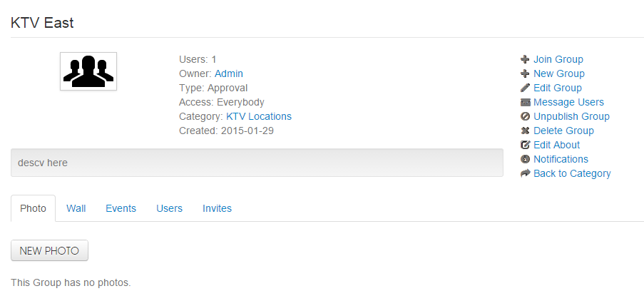
Task: Switch to the Wall tab
Action: 76,208
